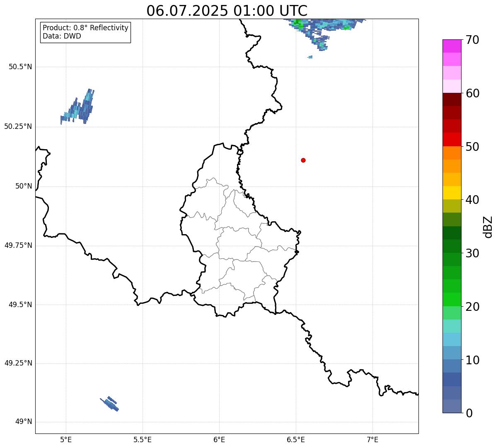Click the Product: 0.8° Reflectivity label
The height and width of the screenshot is (448, 498).
pyautogui.click(x=86, y=28)
